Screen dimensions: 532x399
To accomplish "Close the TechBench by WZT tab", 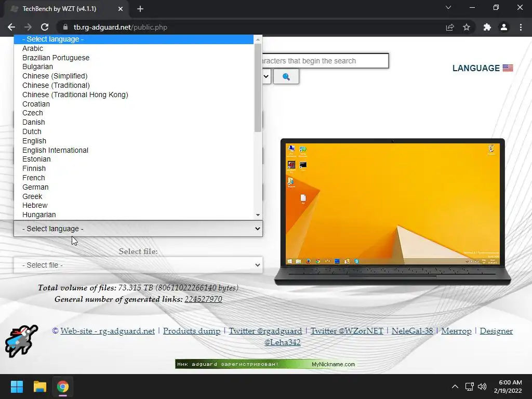I will [x=121, y=9].
